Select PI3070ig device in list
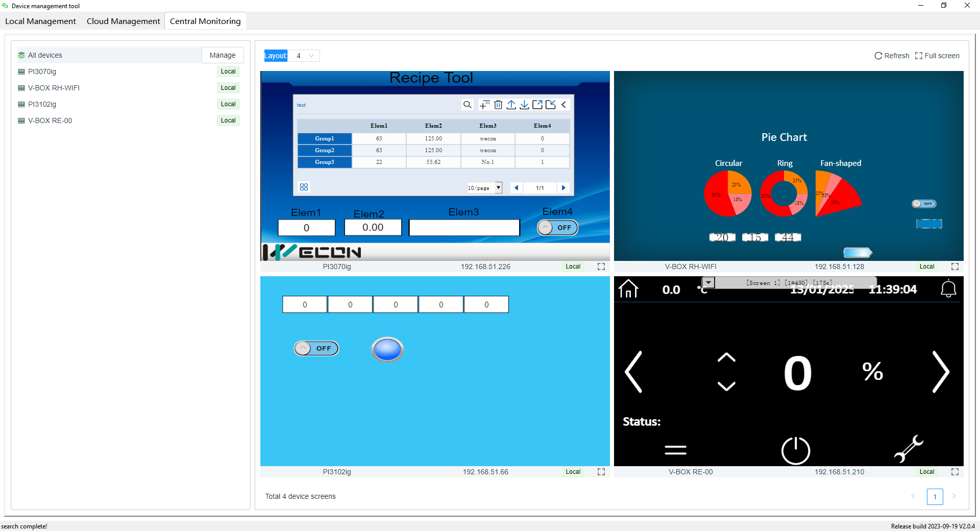980x531 pixels. pyautogui.click(x=128, y=71)
